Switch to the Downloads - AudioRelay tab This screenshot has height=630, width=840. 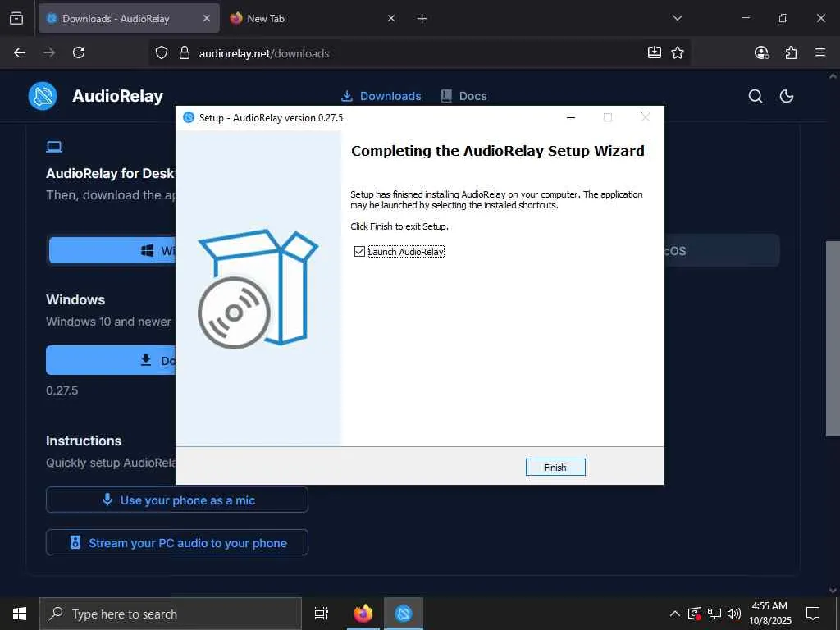tap(129, 18)
